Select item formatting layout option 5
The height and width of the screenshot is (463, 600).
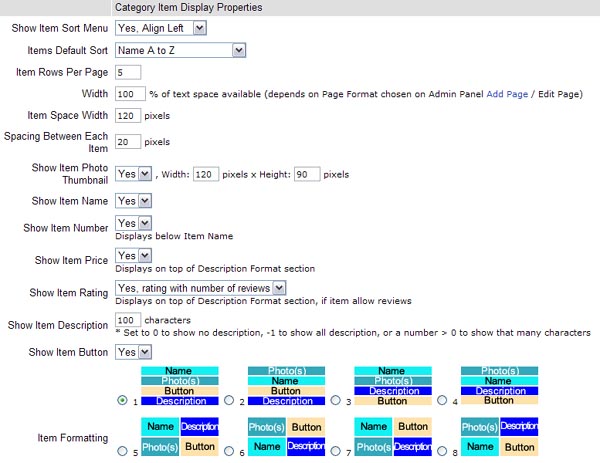coord(122,452)
